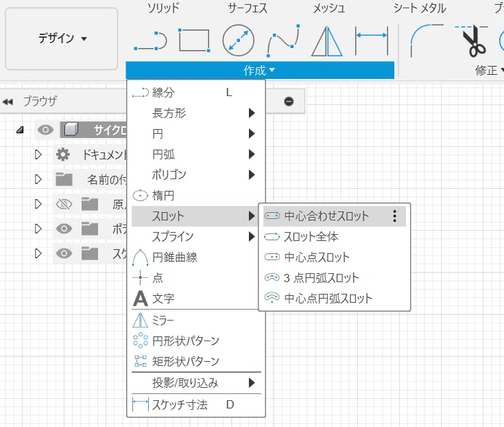Toggle visibility eye of root component
The image size is (504, 427).
coord(45,130)
